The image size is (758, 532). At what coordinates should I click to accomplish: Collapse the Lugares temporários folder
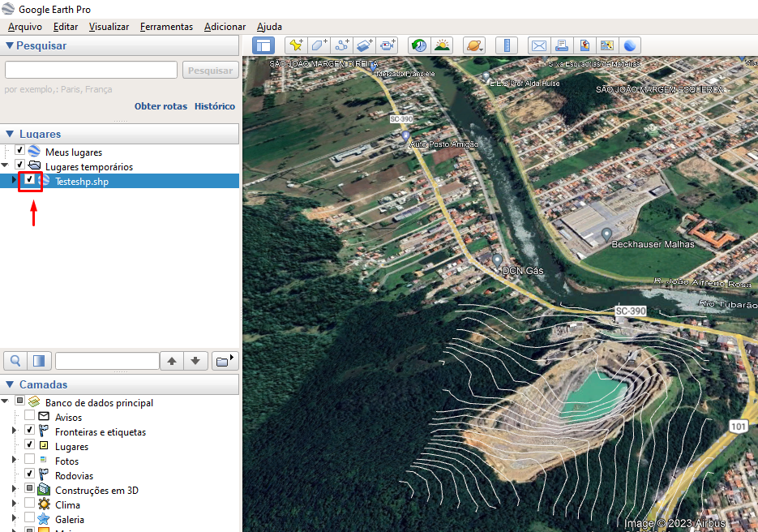(5, 165)
